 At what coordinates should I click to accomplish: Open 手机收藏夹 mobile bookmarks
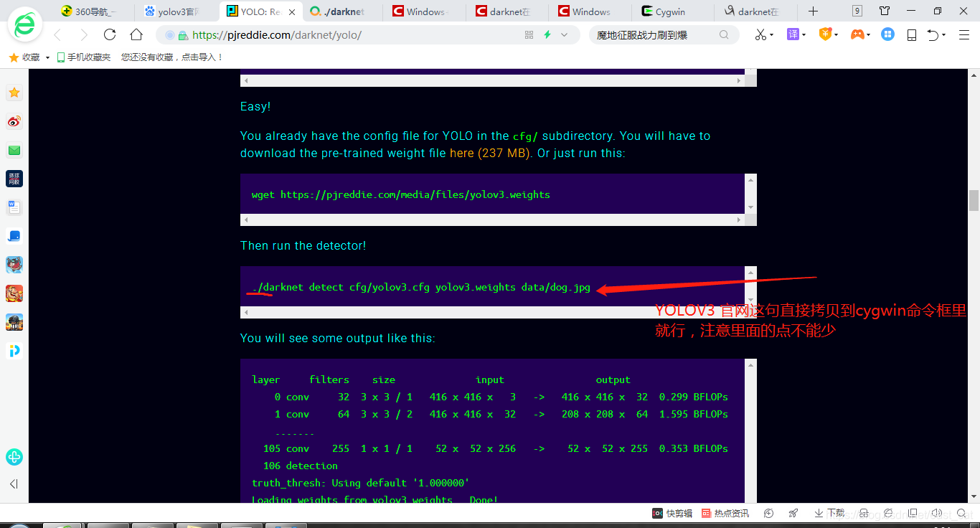coord(84,57)
